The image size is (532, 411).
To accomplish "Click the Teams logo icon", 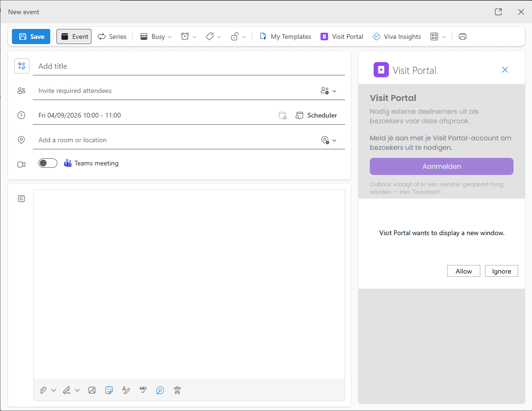I will pos(68,163).
